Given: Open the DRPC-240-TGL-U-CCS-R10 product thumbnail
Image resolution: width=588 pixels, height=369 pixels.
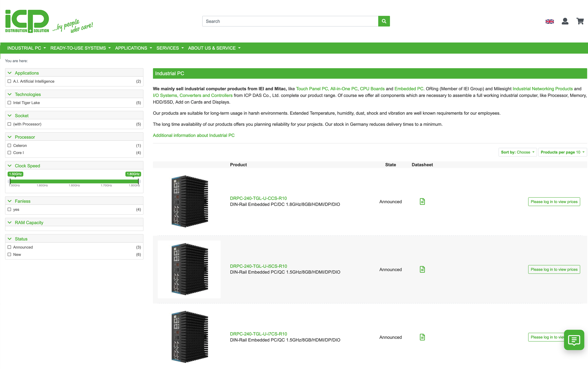Looking at the screenshot, I should tap(189, 201).
